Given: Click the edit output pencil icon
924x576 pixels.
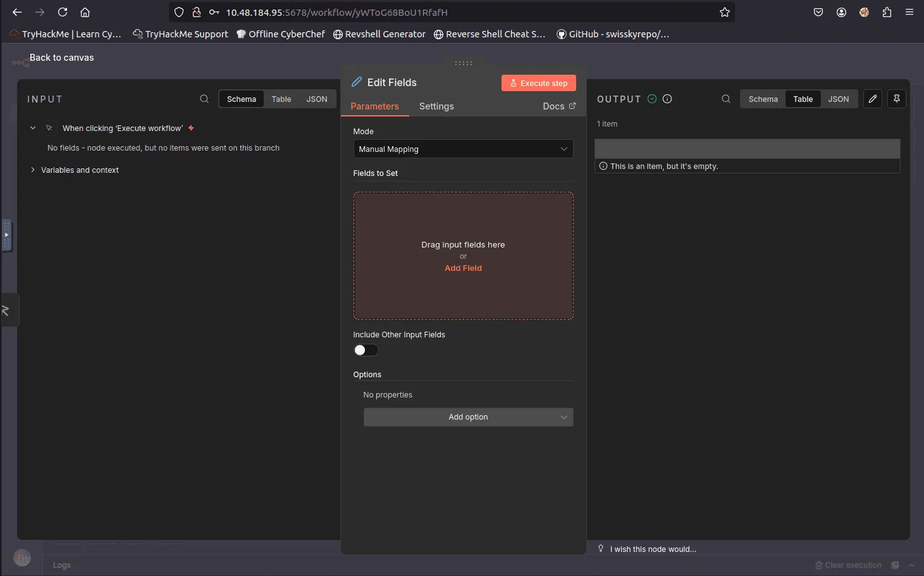Looking at the screenshot, I should pos(872,99).
